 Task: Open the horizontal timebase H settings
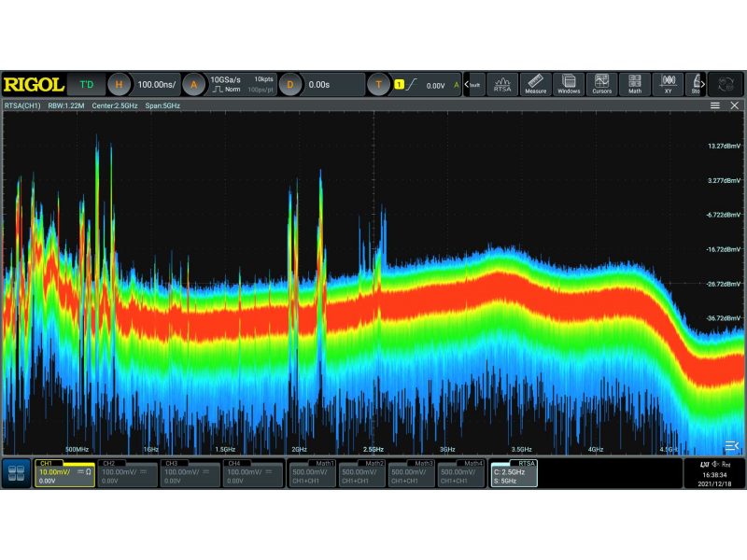pos(119,85)
